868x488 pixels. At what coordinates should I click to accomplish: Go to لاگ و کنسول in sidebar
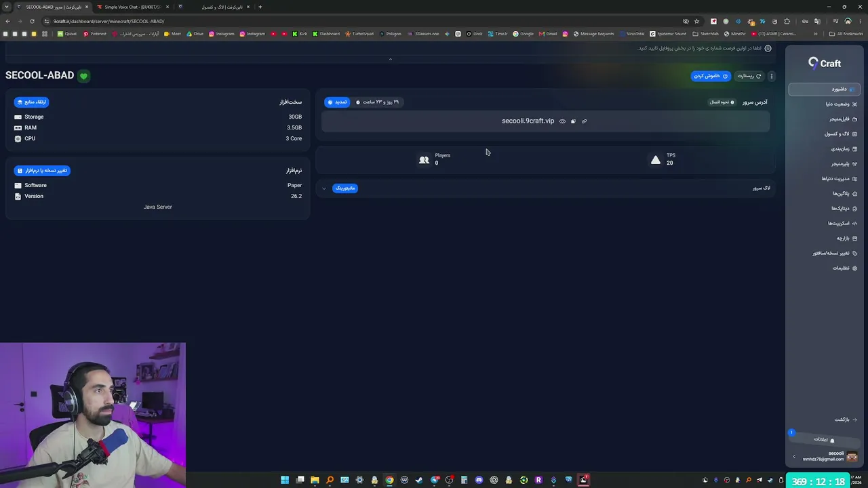(841, 134)
